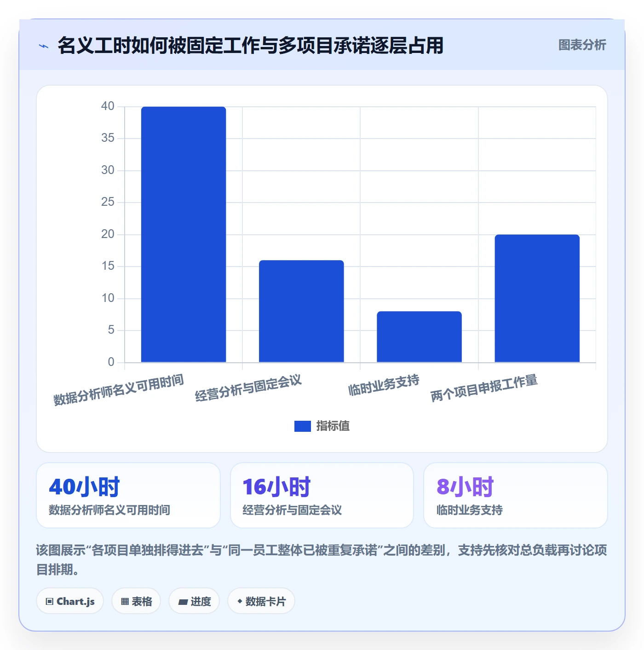Click x-axis label 数据分析师名义可用时间
Image resolution: width=644 pixels, height=650 pixels.
click(x=119, y=390)
